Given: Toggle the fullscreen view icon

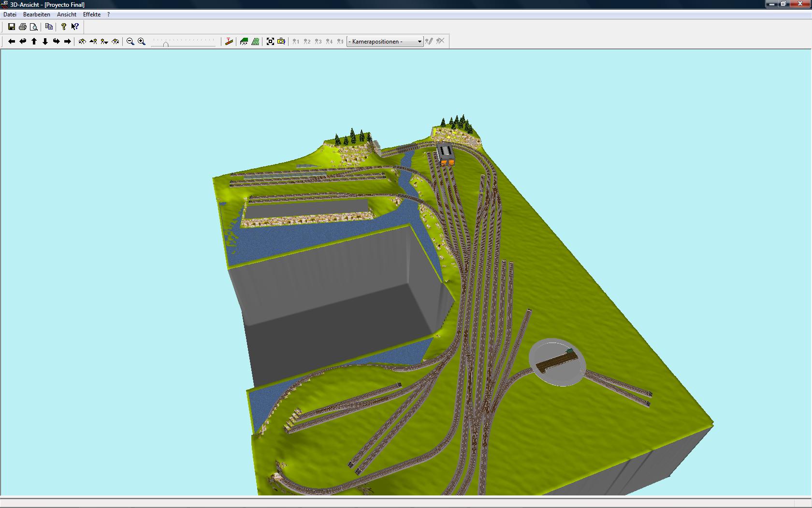Looking at the screenshot, I should click(x=270, y=42).
